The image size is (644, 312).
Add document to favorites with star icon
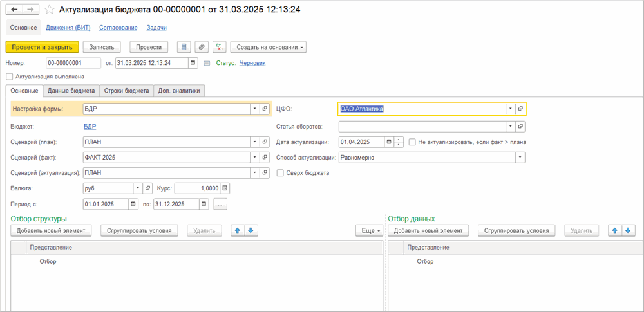(49, 10)
